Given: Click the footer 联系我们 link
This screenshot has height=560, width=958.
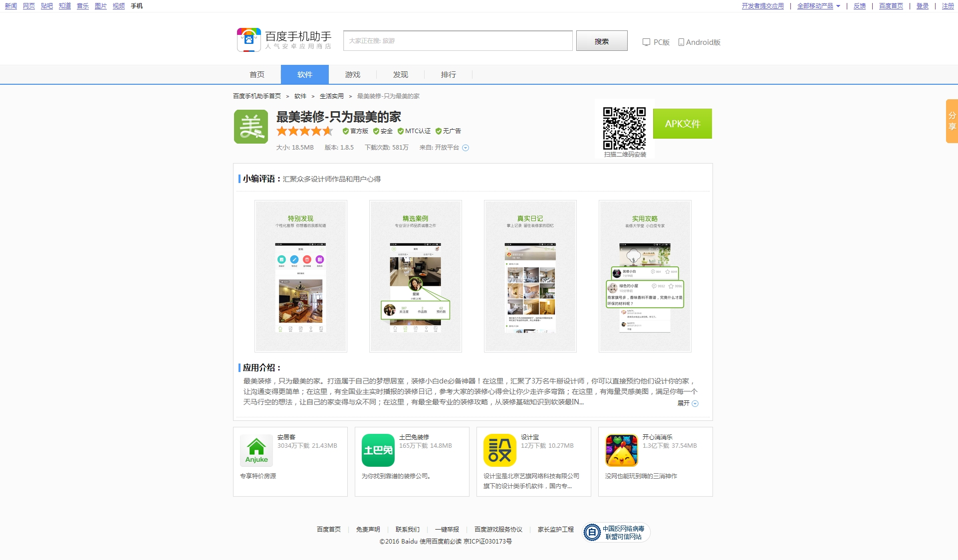Looking at the screenshot, I should tap(408, 530).
